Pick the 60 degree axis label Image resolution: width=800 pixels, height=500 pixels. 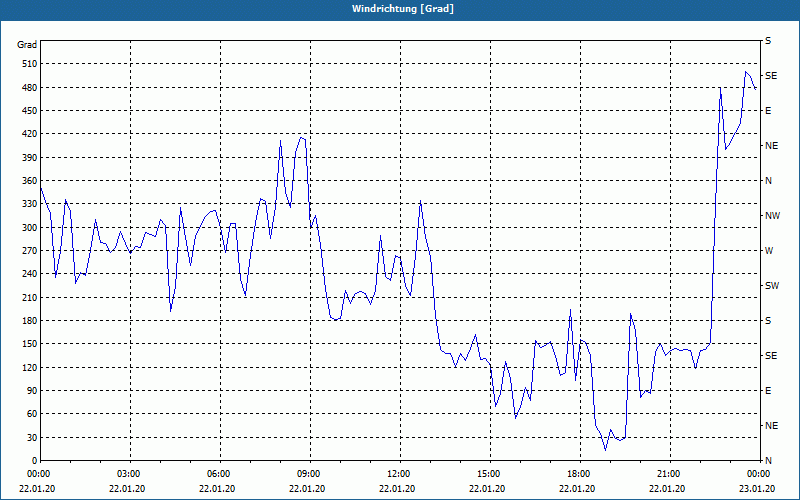coord(33,414)
